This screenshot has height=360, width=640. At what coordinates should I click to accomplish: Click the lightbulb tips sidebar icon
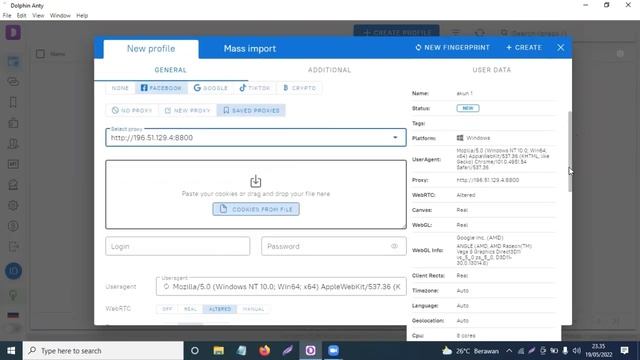(x=13, y=295)
